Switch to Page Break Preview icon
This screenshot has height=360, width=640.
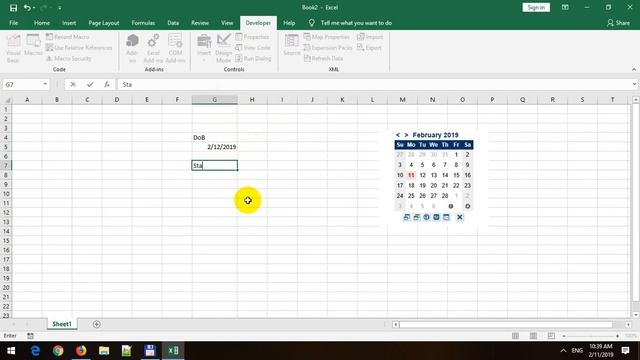point(551,336)
